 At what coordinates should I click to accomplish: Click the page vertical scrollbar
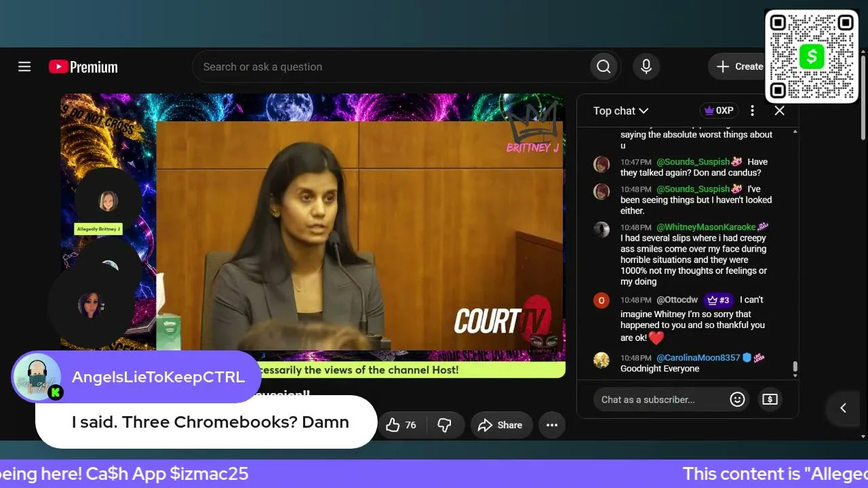[863, 98]
